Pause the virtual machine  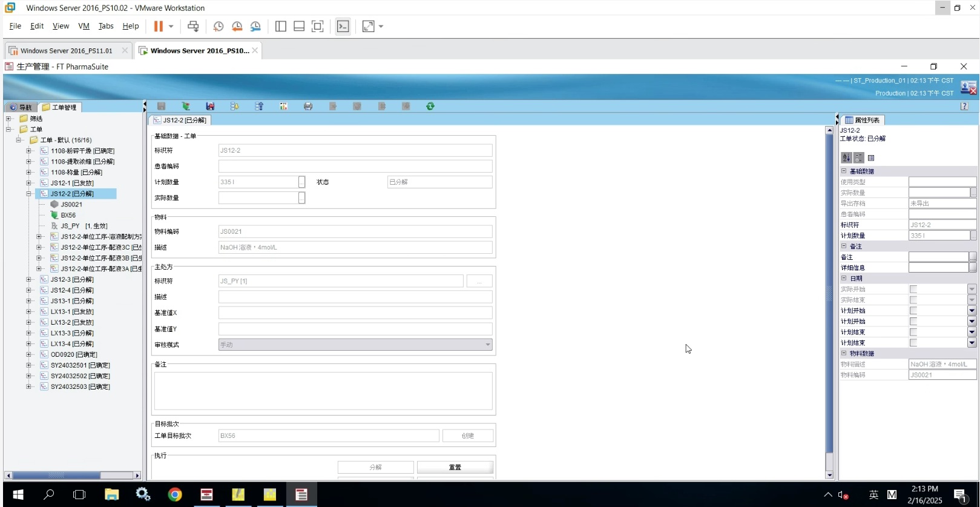[159, 26]
